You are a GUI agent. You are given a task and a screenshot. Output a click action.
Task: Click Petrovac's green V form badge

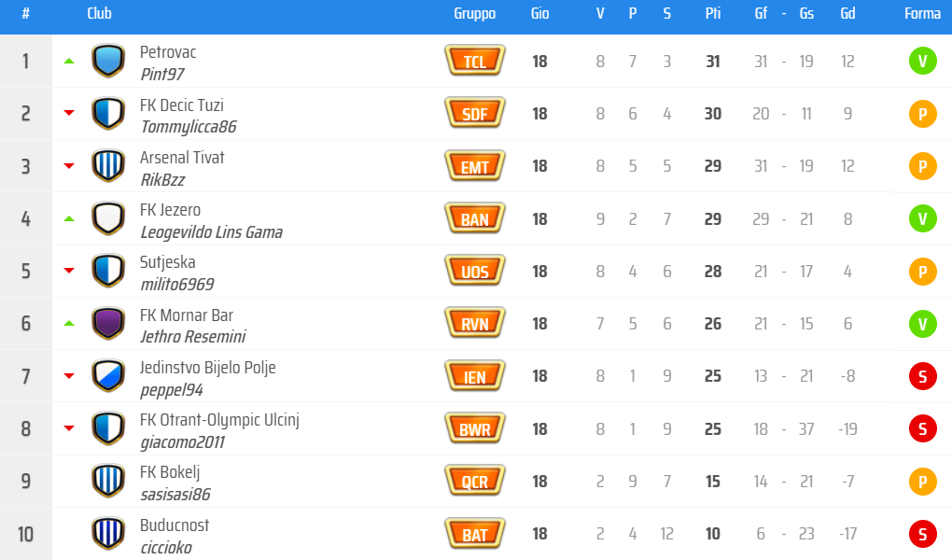coord(922,61)
